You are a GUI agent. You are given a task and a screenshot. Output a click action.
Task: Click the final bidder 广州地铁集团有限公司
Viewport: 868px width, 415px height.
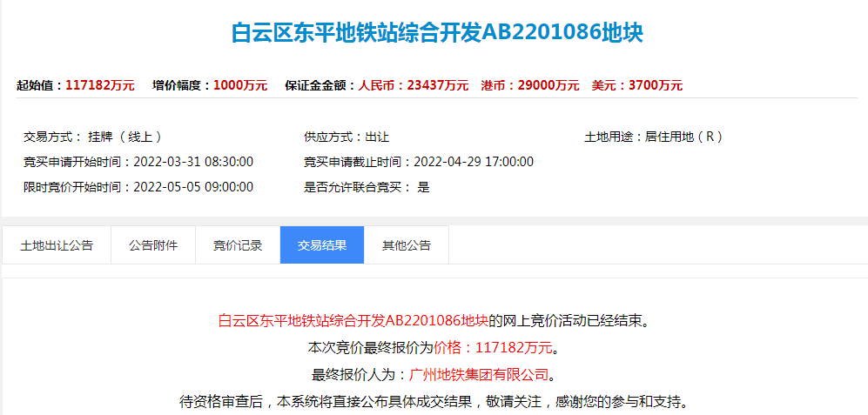478,375
